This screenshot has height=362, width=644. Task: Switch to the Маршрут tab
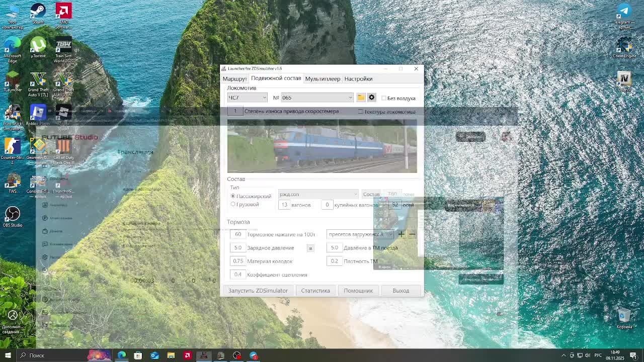pos(234,79)
